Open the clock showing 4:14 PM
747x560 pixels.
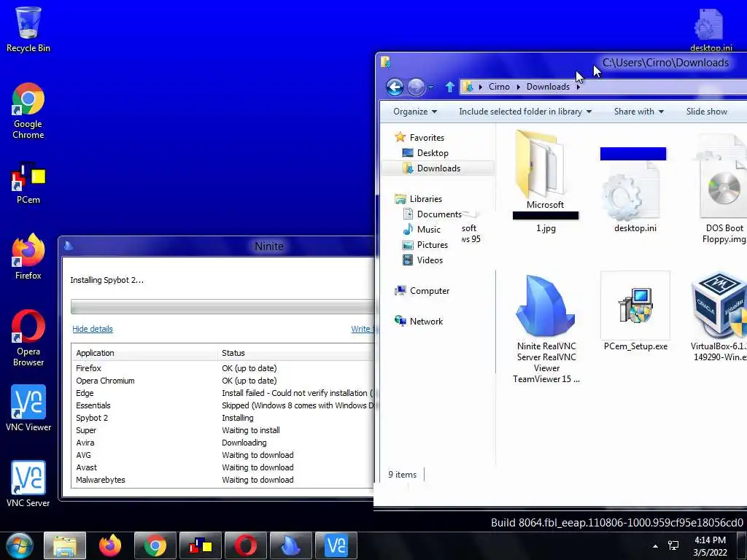710,546
